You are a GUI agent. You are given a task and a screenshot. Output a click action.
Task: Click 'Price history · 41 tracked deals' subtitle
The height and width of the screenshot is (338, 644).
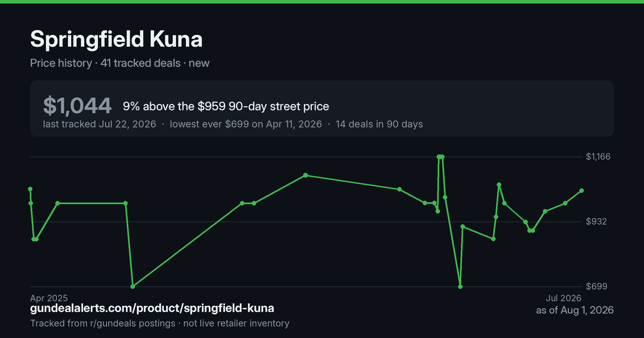(105, 63)
